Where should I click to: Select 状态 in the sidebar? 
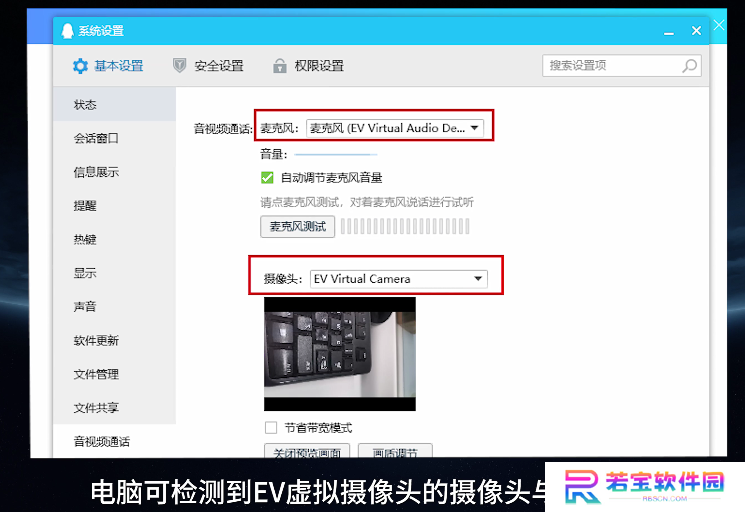pyautogui.click(x=115, y=104)
